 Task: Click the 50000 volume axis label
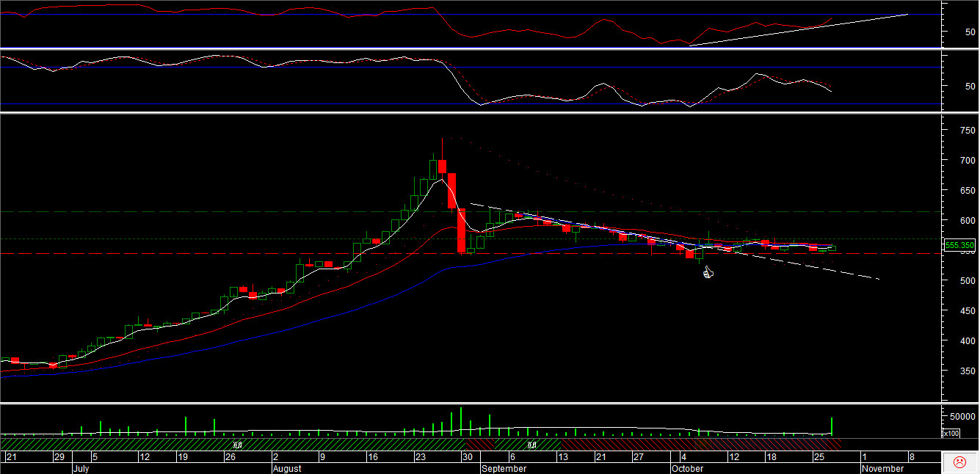(959, 416)
